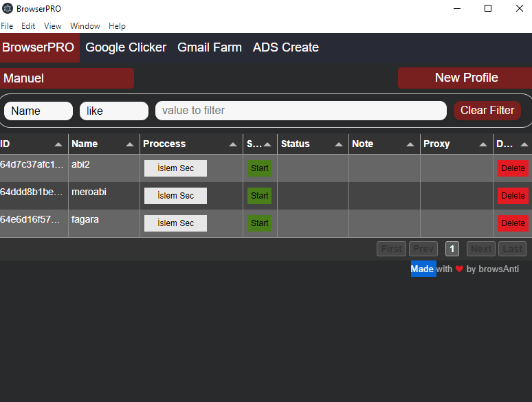
Task: Start the abi2 profile
Action: (260, 168)
